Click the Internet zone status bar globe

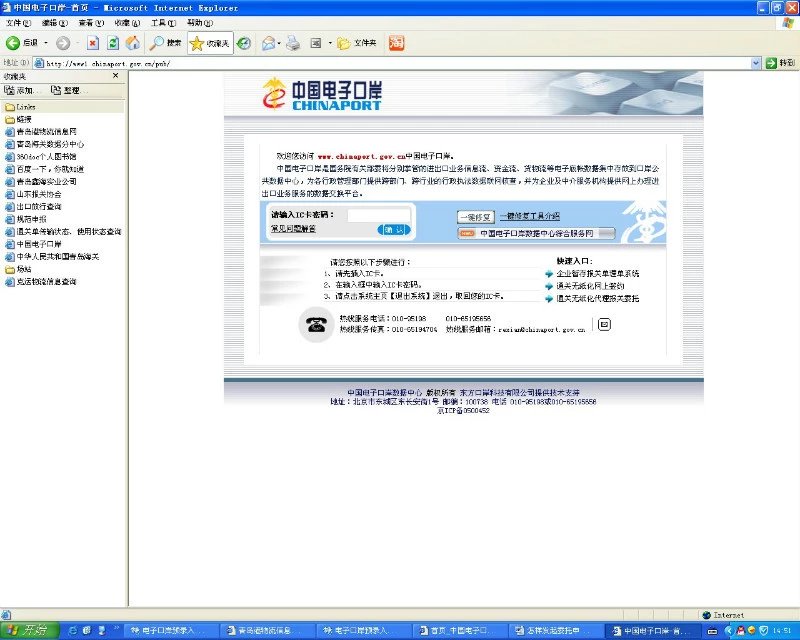(707, 615)
